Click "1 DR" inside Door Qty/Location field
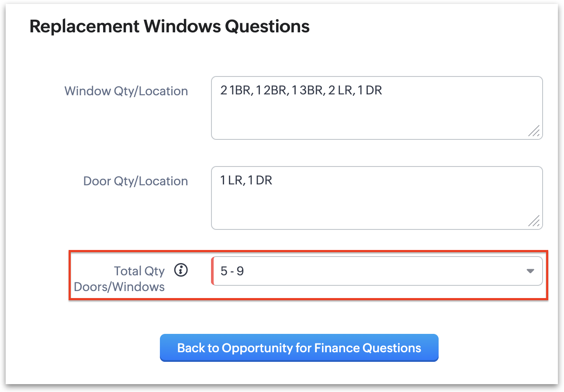The height and width of the screenshot is (392, 564). 260,180
